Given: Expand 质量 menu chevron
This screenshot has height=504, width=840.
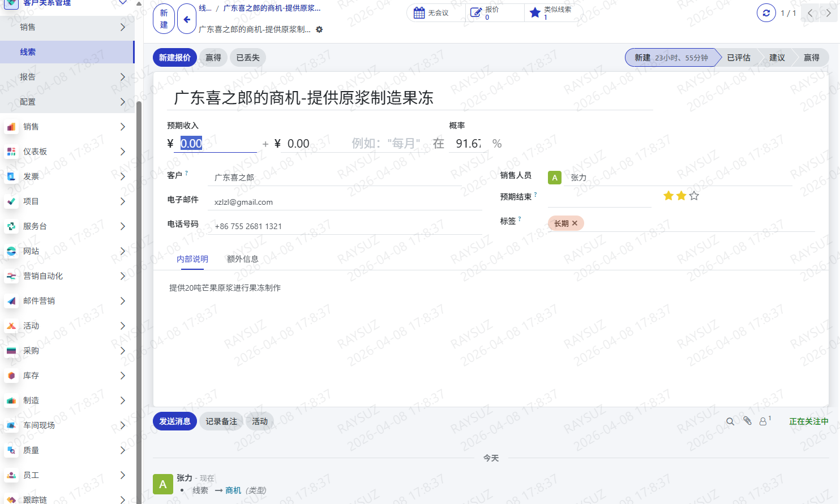Looking at the screenshot, I should (123, 450).
